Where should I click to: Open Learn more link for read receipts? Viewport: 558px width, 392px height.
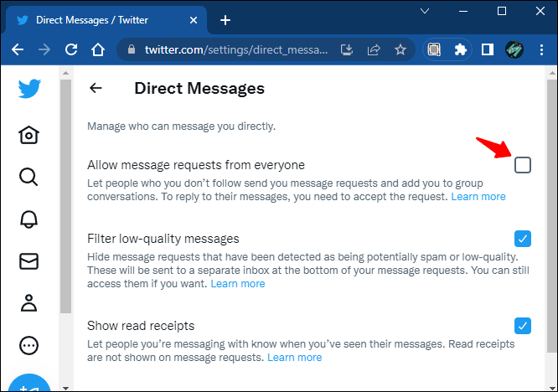point(295,357)
